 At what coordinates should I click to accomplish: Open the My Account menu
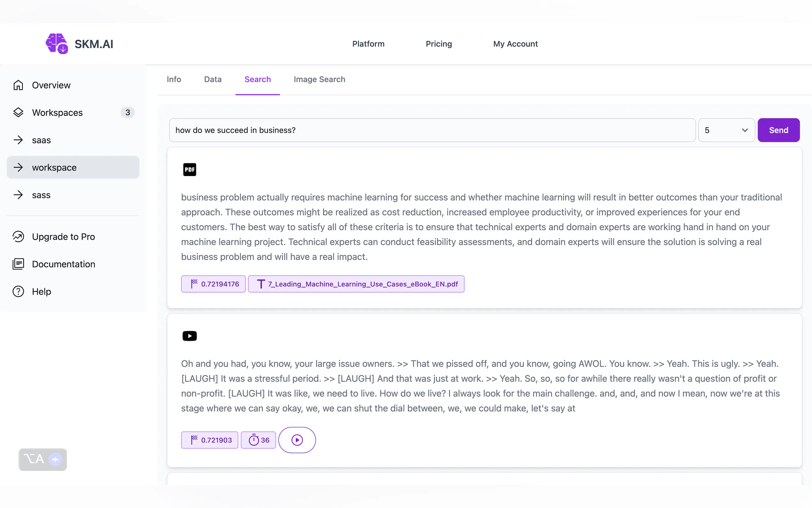[x=515, y=44]
